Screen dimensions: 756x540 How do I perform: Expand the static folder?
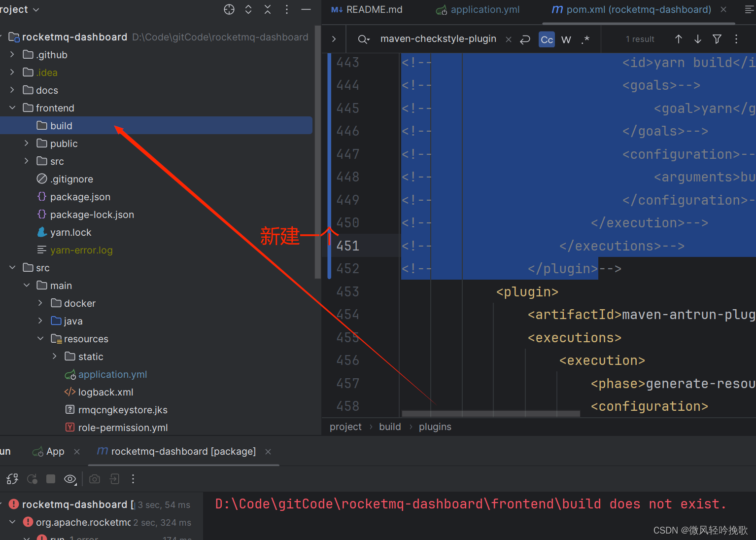click(55, 357)
